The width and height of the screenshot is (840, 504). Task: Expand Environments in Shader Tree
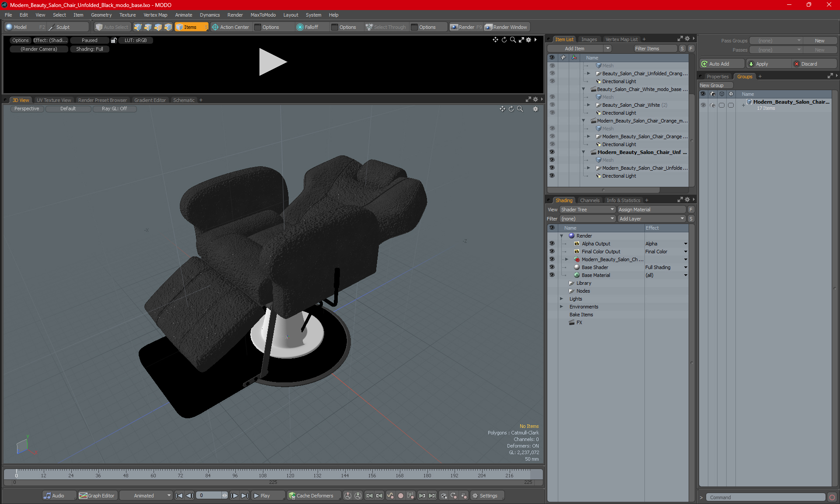point(561,307)
